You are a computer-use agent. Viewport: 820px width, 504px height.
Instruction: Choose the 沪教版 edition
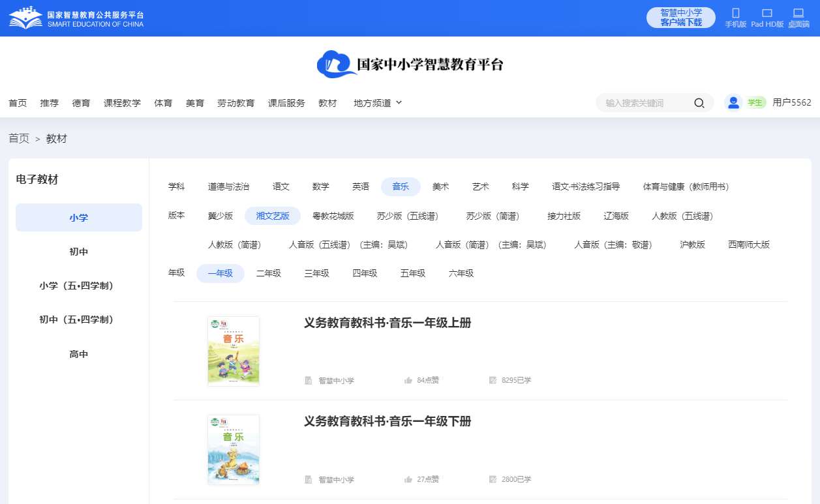coord(693,245)
